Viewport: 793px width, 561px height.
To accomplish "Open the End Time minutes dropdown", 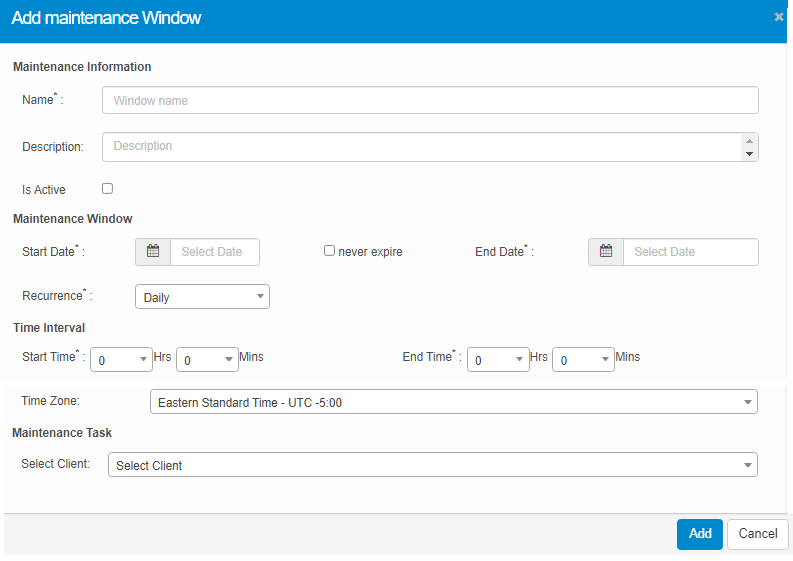I will coord(583,360).
